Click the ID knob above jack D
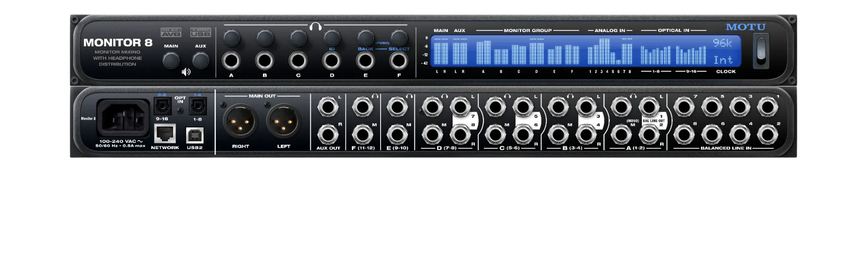The height and width of the screenshot is (267, 868). (332, 38)
